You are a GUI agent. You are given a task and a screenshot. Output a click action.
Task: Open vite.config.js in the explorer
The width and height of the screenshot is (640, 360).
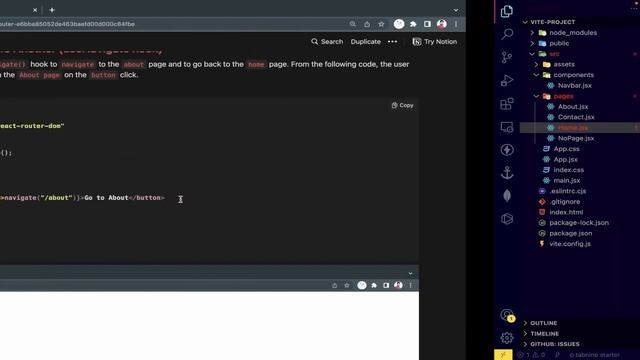point(570,244)
